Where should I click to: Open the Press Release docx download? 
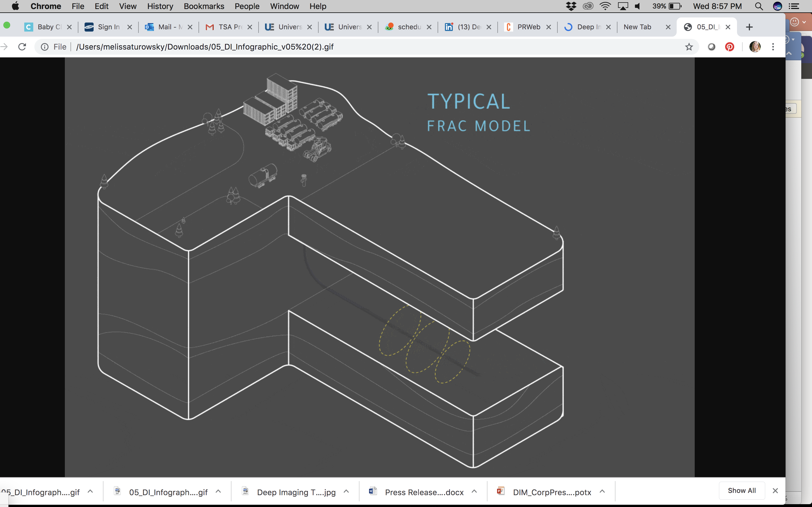(x=424, y=492)
